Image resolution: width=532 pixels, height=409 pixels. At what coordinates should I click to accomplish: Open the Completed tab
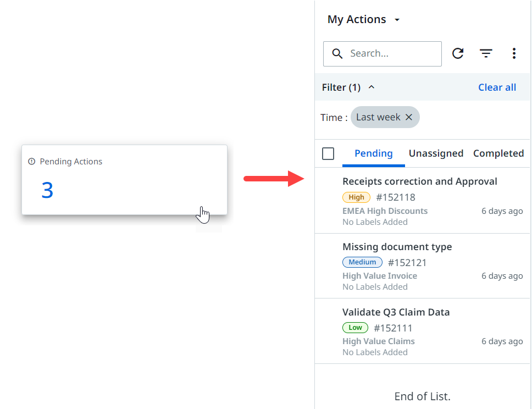click(x=498, y=153)
